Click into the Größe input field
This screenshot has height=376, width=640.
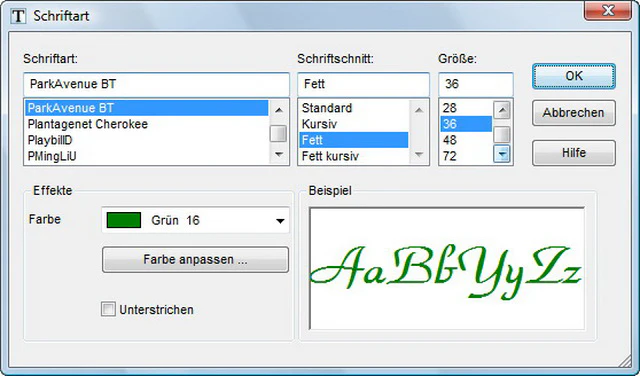point(476,84)
